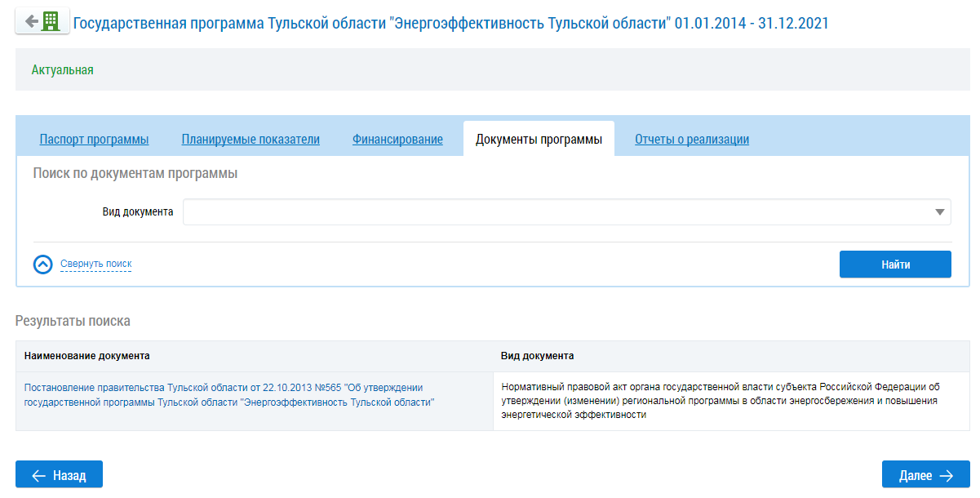Click the green Актуальная status label
980x498 pixels.
click(63, 70)
